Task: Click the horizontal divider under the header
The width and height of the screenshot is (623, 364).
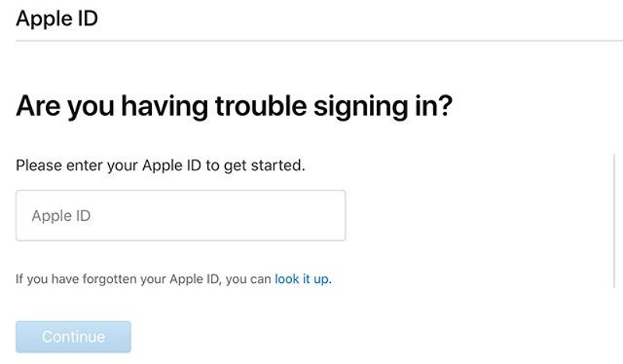Action: [x=311, y=40]
